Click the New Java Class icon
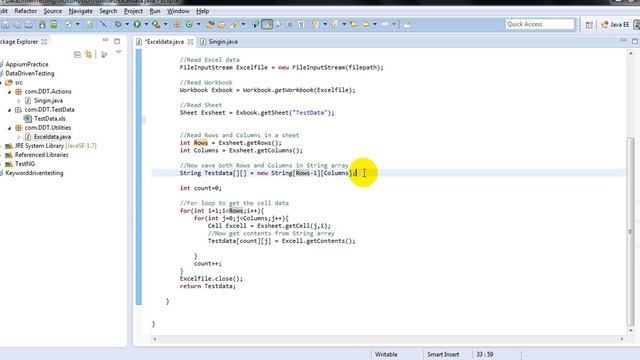The image size is (640, 360). coord(189,24)
